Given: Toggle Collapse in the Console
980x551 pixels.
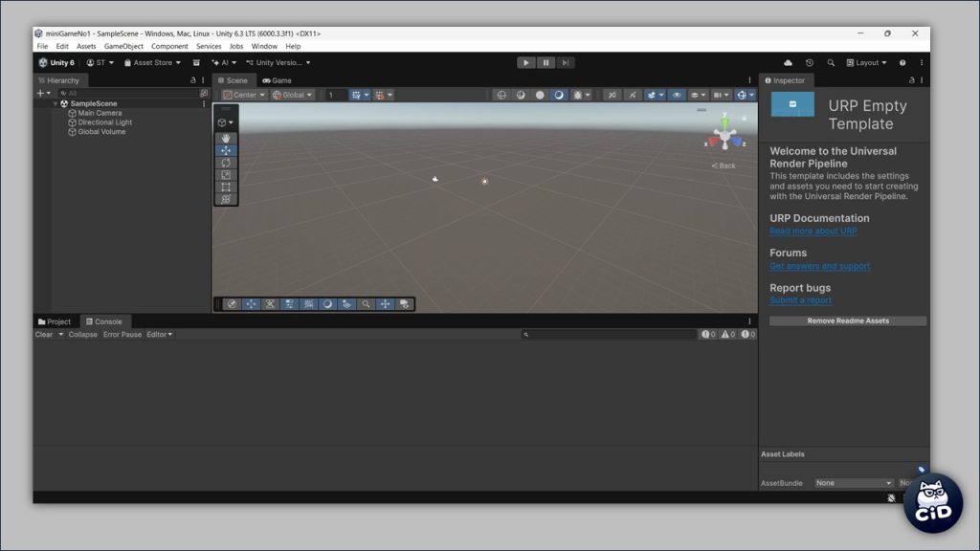Looking at the screenshot, I should coord(82,335).
